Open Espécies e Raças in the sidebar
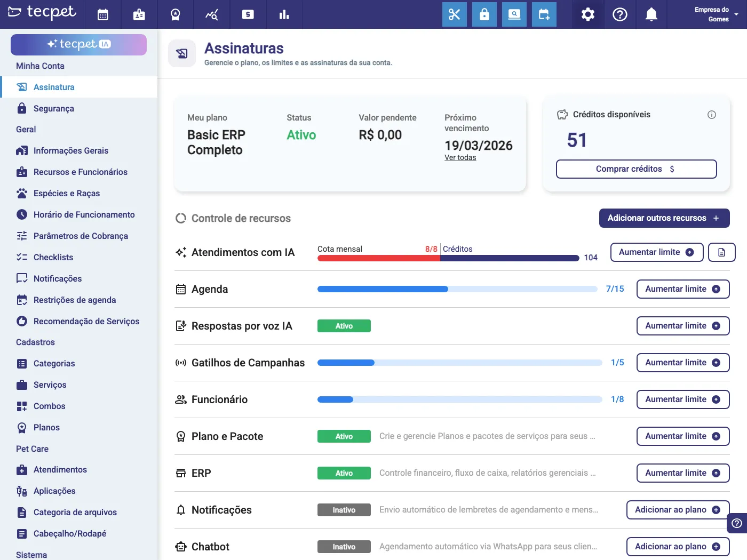Image resolution: width=747 pixels, height=560 pixels. point(79,193)
